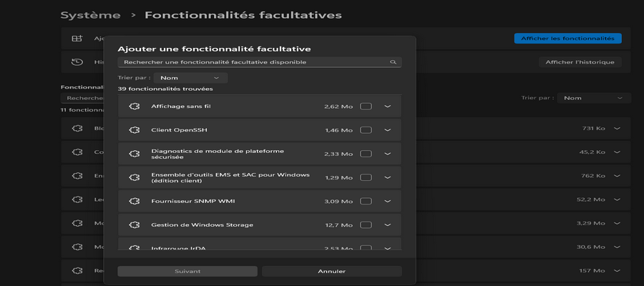Click the history clock icon
The image size is (644, 286).
(77, 62)
